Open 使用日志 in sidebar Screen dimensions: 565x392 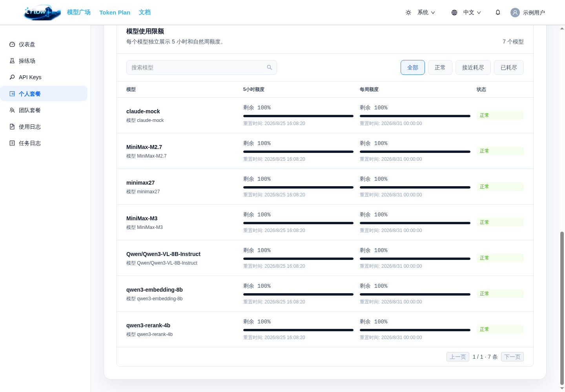pos(44,127)
